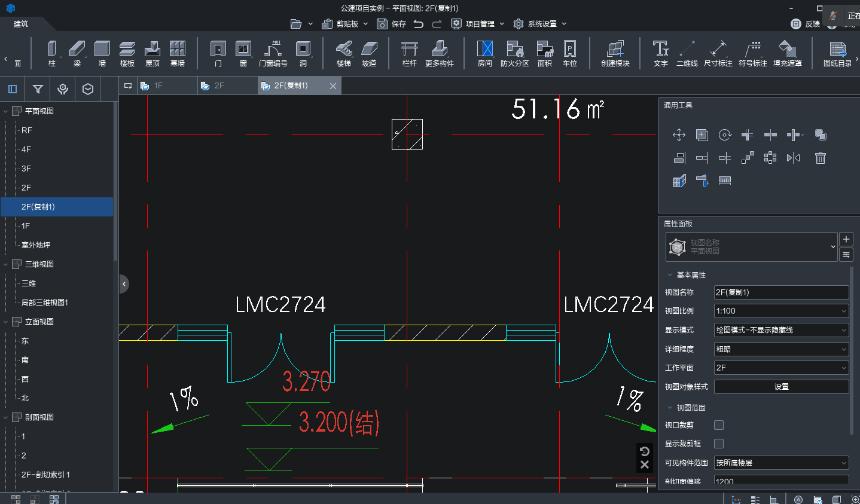The width and height of the screenshot is (860, 504).
Task: Open the 剪贴板 menu
Action: pos(345,24)
